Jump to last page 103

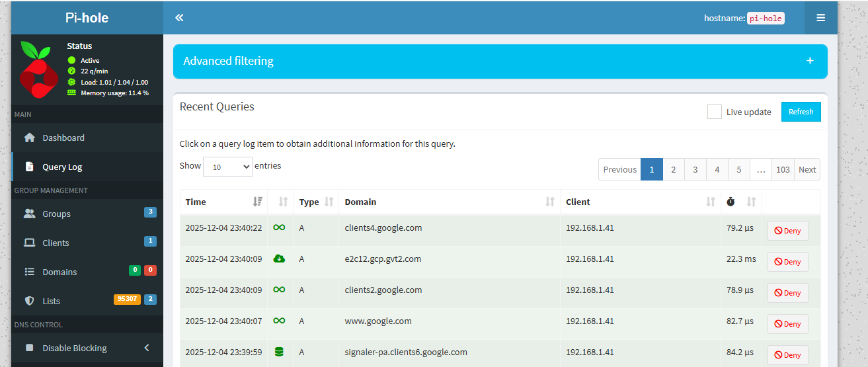coord(783,169)
